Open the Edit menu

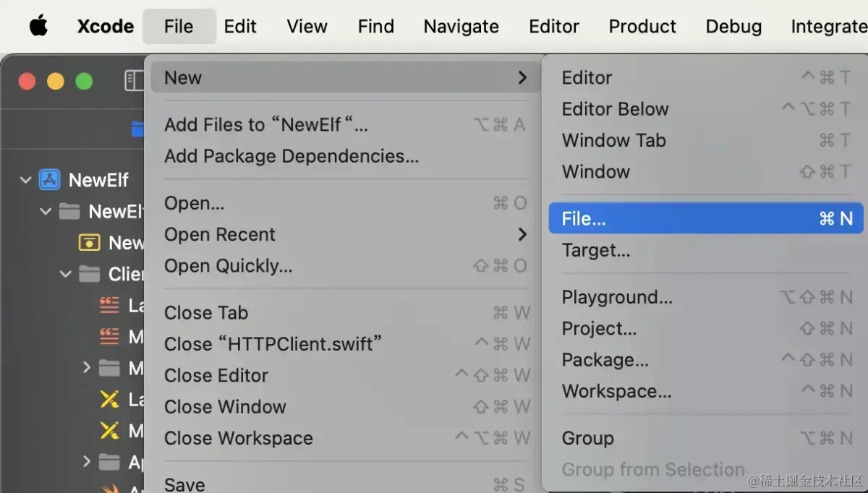point(240,27)
